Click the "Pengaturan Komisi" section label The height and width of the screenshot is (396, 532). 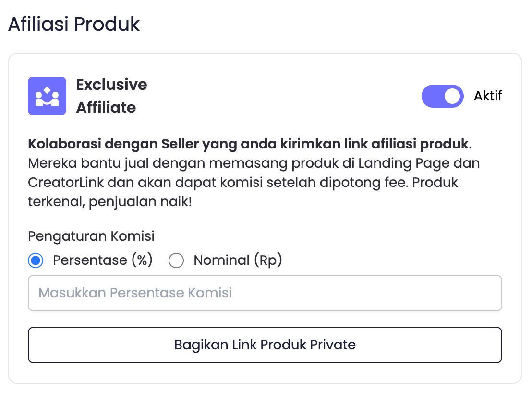(91, 236)
